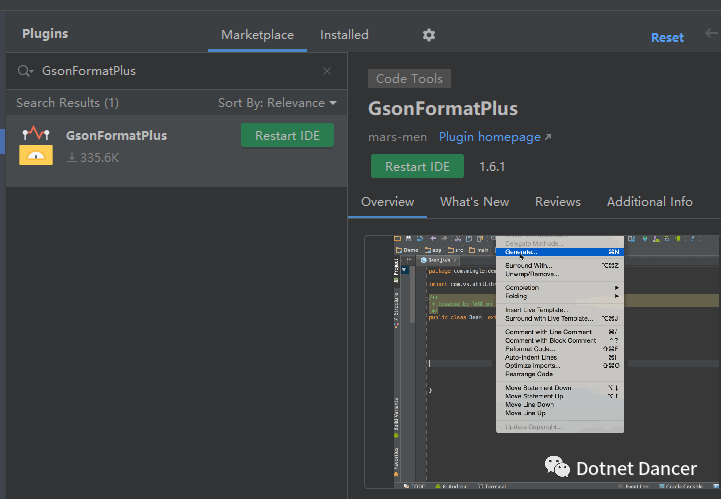Click the Code Tools category tag

pos(409,79)
